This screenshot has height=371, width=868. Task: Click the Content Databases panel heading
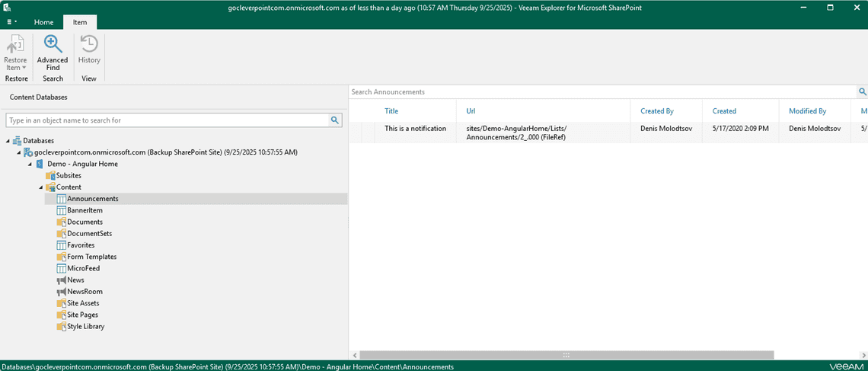point(39,97)
